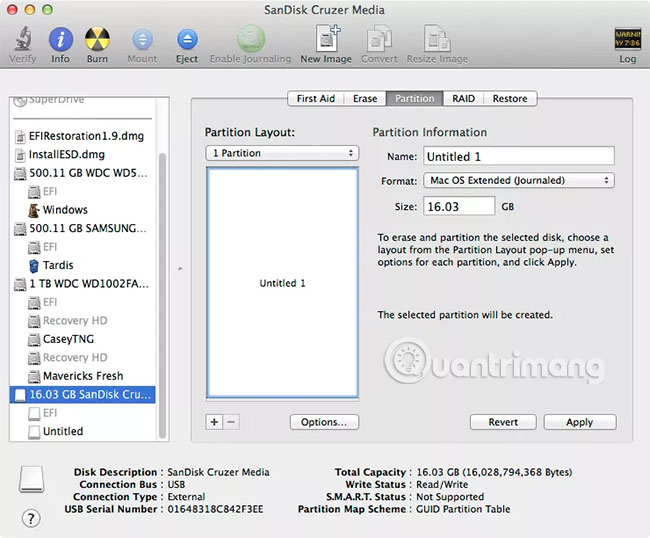650x538 pixels.
Task: Switch to the Erase tab
Action: 365,99
